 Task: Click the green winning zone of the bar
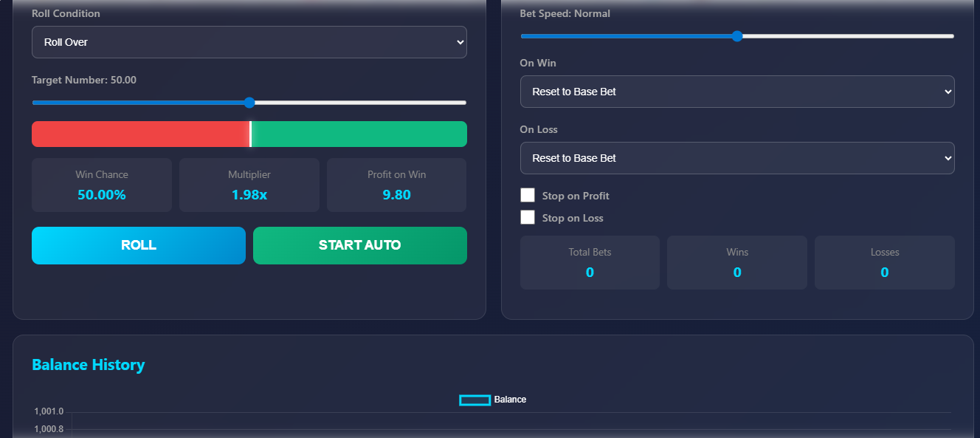tap(359, 134)
